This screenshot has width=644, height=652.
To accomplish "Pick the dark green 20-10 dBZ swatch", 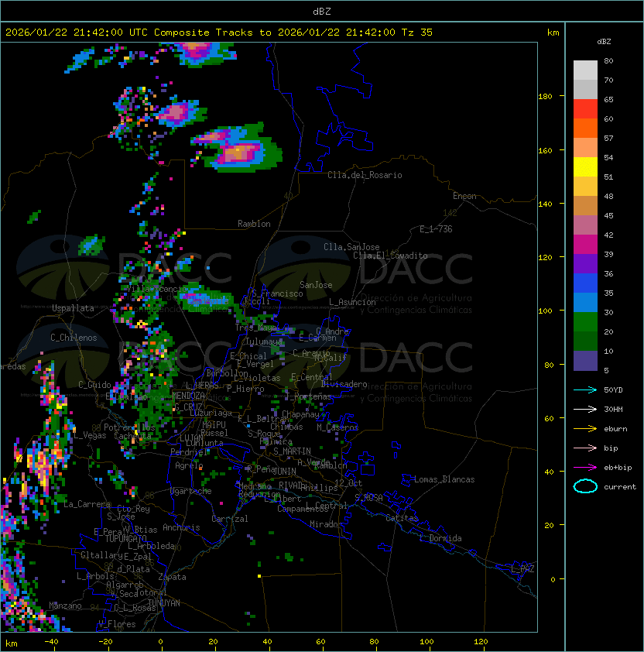I will [x=585, y=341].
